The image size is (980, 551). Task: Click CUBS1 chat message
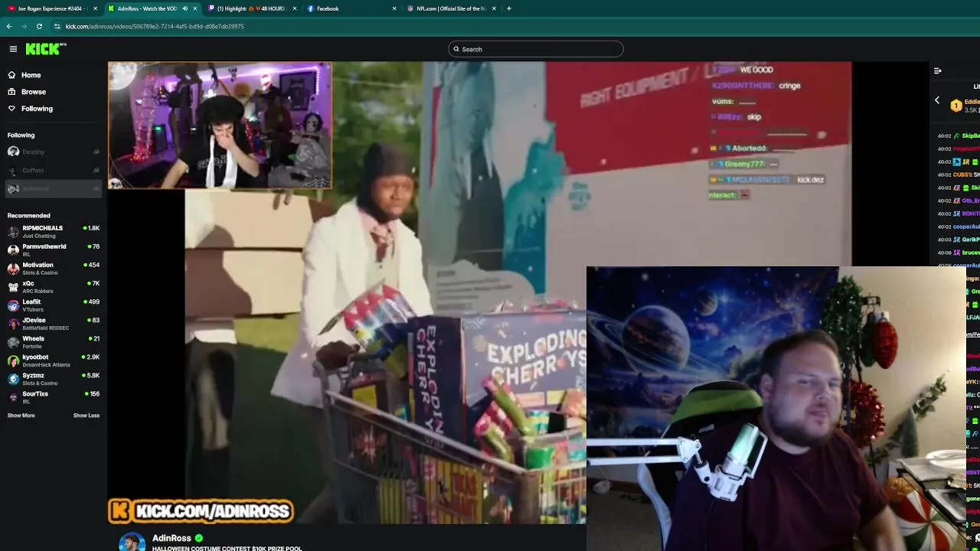click(959, 174)
